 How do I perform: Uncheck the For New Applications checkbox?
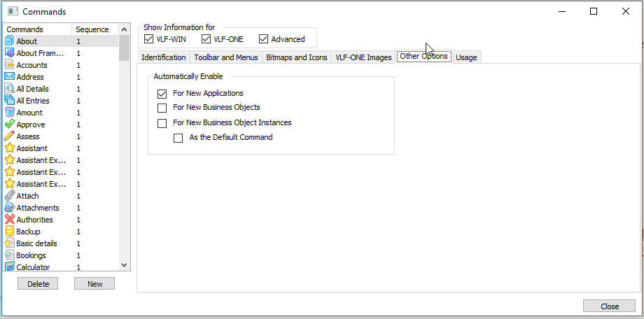(x=162, y=93)
